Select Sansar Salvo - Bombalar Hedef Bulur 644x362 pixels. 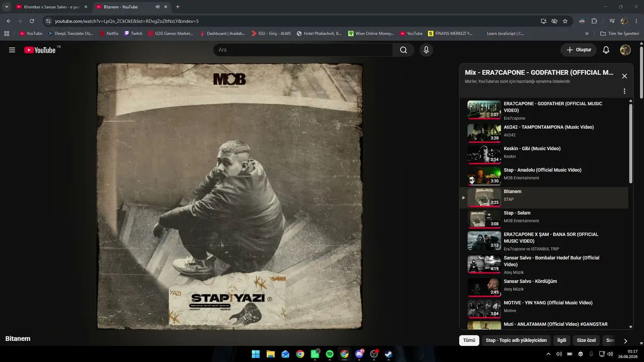pyautogui.click(x=551, y=261)
